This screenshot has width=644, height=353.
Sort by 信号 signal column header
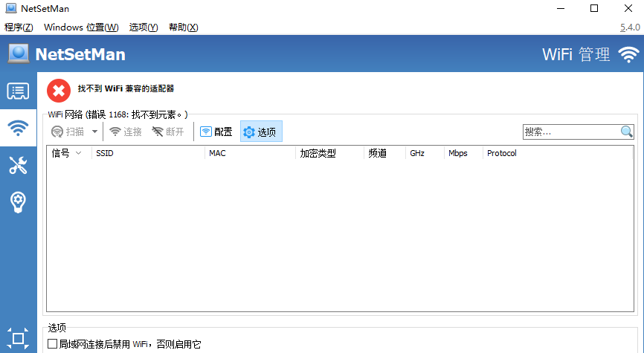pos(65,153)
